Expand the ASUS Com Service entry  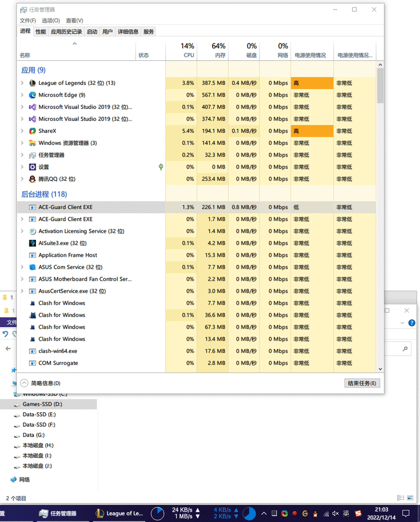(x=22, y=267)
